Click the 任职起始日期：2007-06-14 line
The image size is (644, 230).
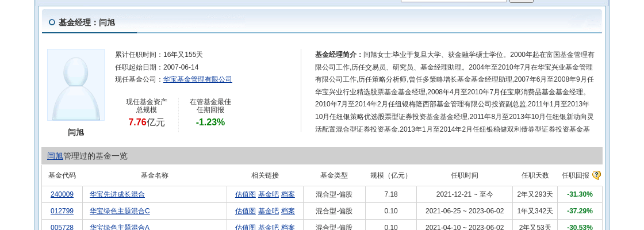(x=157, y=67)
